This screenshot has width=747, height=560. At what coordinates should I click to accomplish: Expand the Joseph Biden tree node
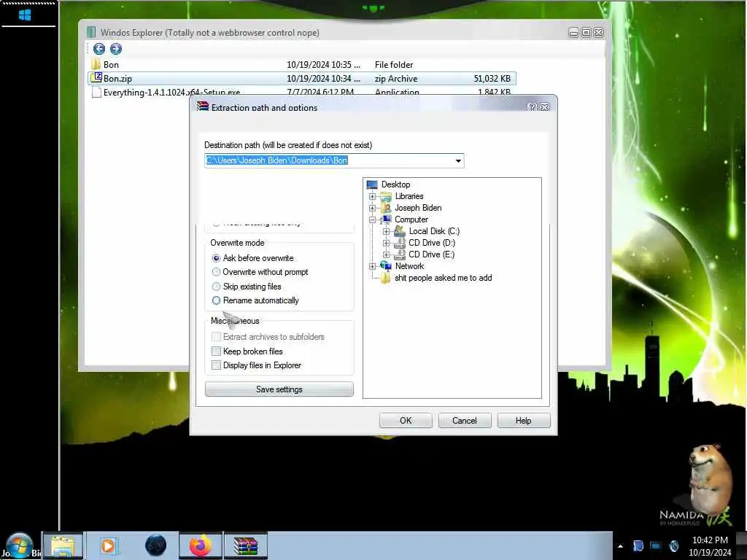373,208
